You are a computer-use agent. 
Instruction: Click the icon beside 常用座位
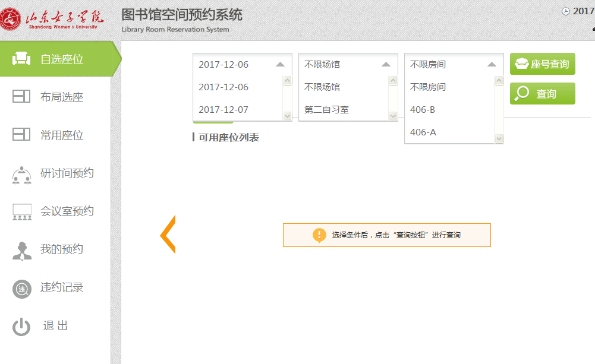tap(21, 135)
